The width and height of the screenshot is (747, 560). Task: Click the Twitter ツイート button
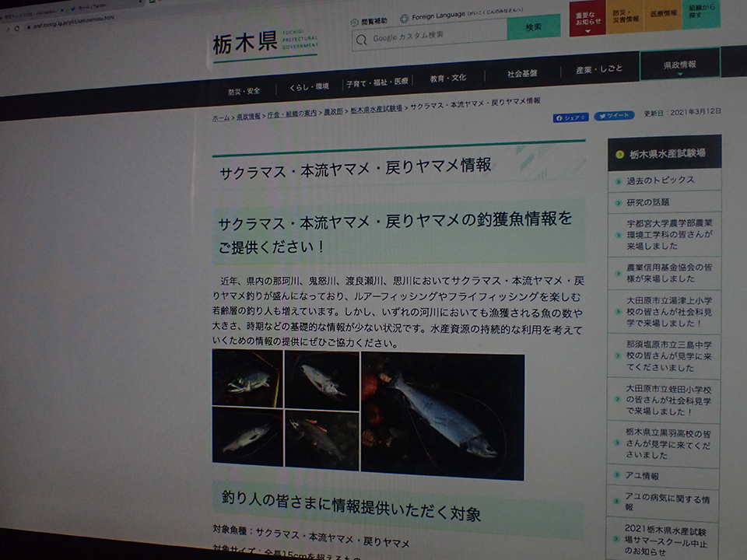point(614,116)
